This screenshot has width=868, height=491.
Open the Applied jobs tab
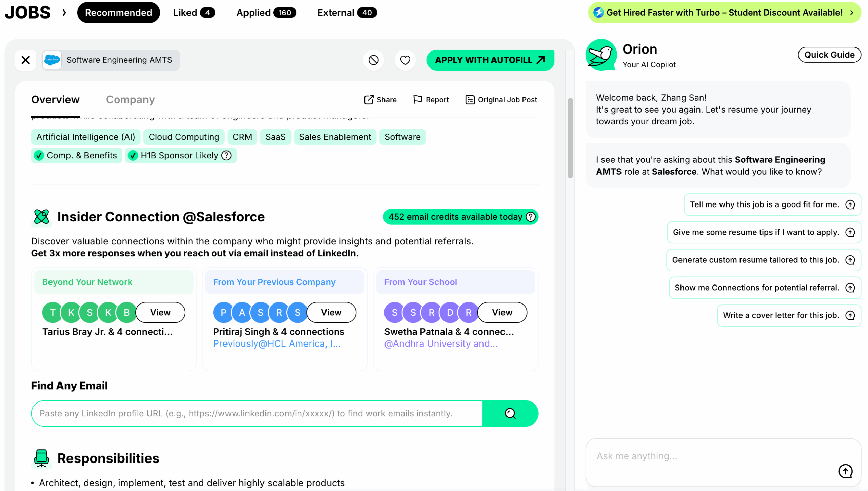266,13
